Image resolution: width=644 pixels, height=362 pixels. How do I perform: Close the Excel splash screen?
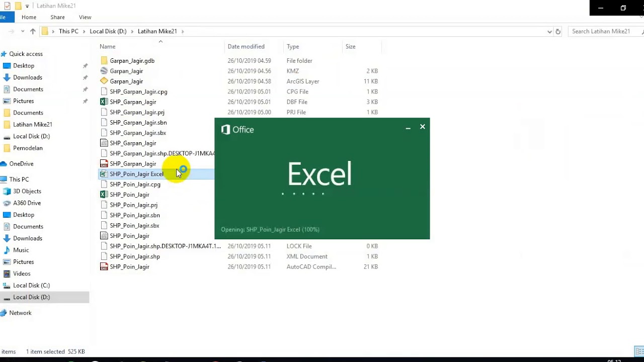click(x=423, y=127)
